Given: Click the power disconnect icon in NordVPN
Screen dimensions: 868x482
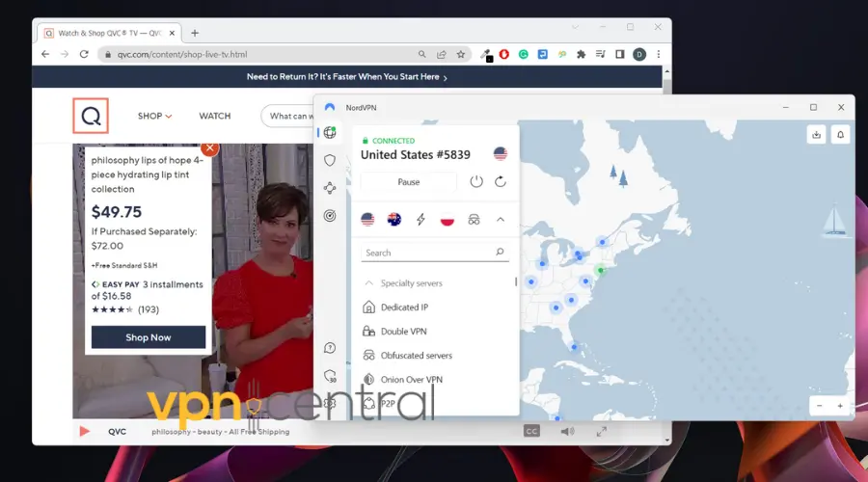Looking at the screenshot, I should (476, 181).
